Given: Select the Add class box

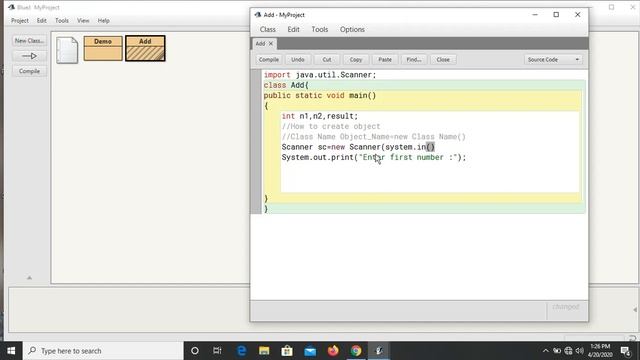Looking at the screenshot, I should (145, 48).
